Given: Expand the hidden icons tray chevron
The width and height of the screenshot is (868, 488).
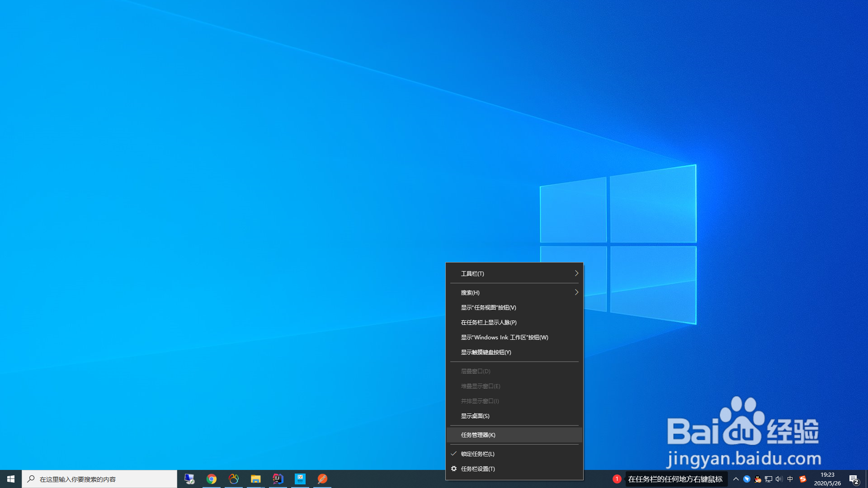Looking at the screenshot, I should [736, 479].
